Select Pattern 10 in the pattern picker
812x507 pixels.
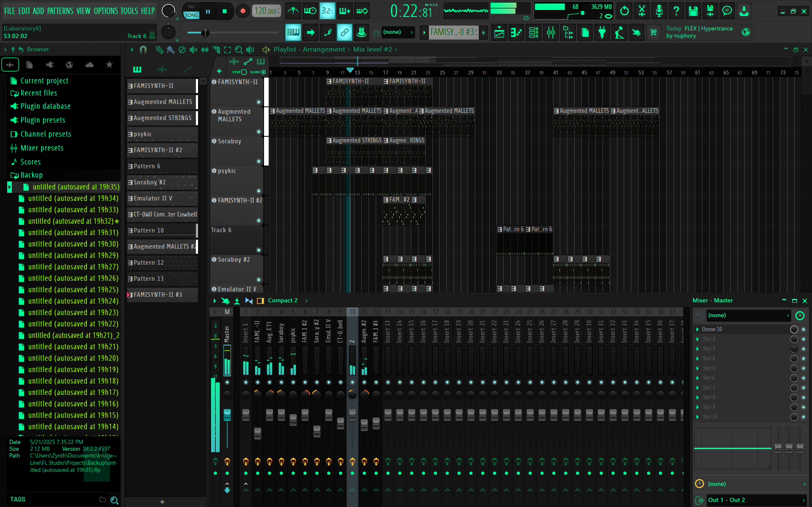162,230
